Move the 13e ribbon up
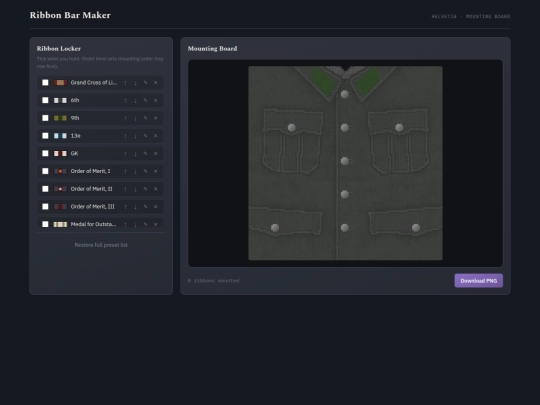The width and height of the screenshot is (540, 405). 125,136
